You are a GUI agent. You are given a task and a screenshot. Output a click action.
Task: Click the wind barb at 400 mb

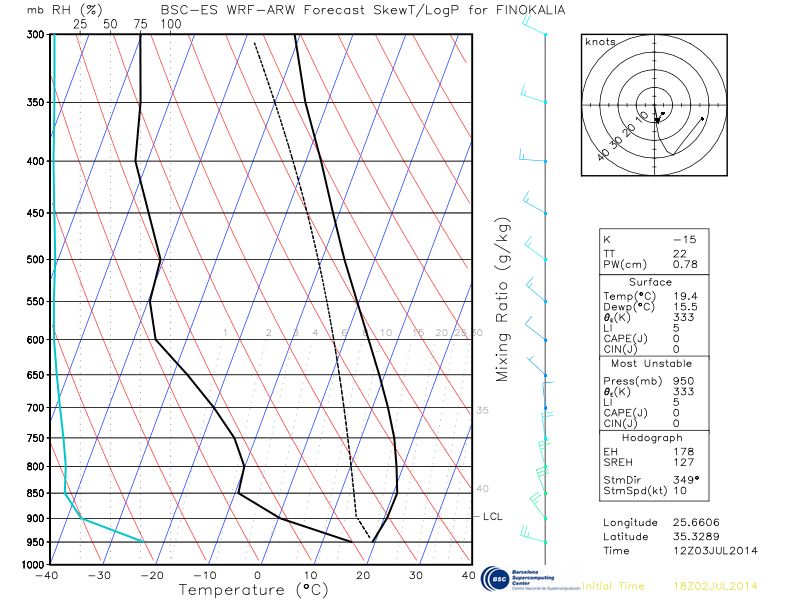coord(532,157)
